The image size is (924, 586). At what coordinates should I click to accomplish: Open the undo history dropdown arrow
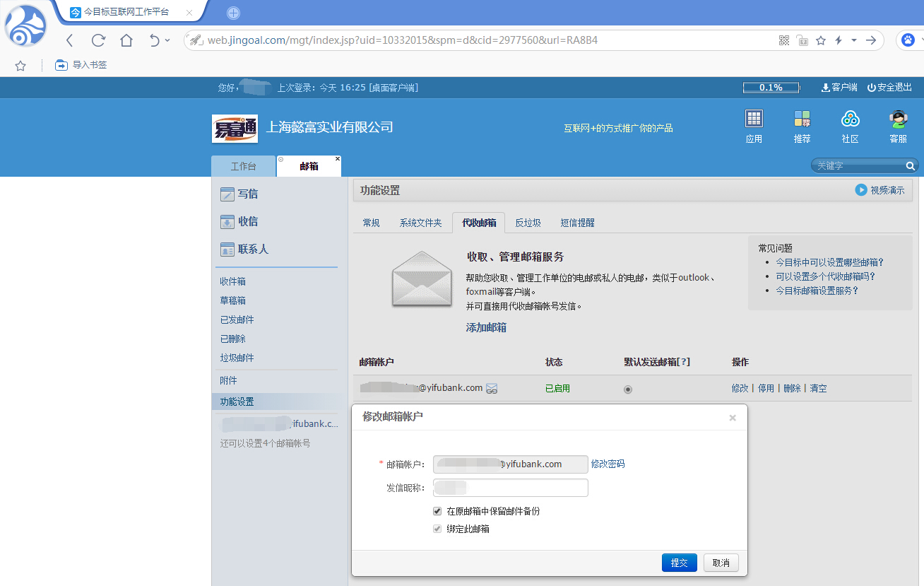pyautogui.click(x=167, y=40)
